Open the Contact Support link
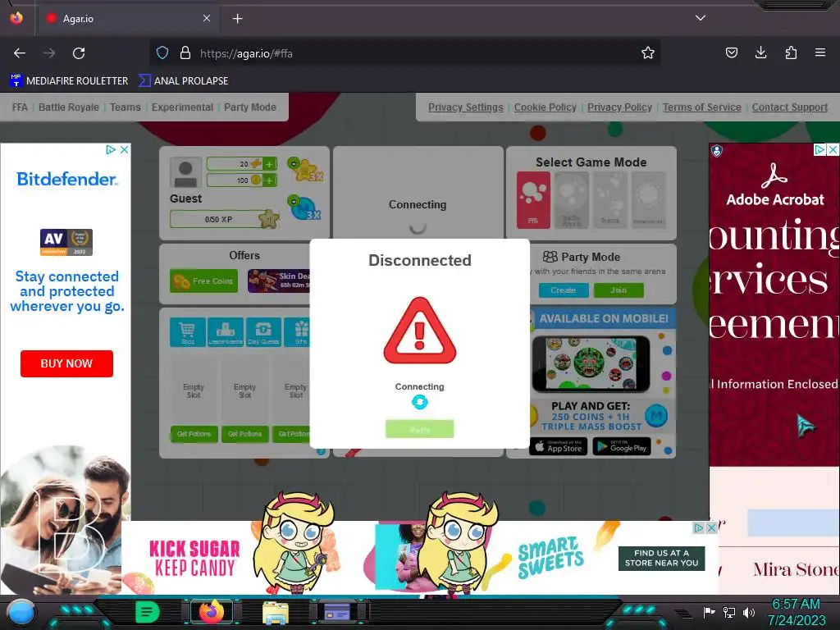 point(790,107)
